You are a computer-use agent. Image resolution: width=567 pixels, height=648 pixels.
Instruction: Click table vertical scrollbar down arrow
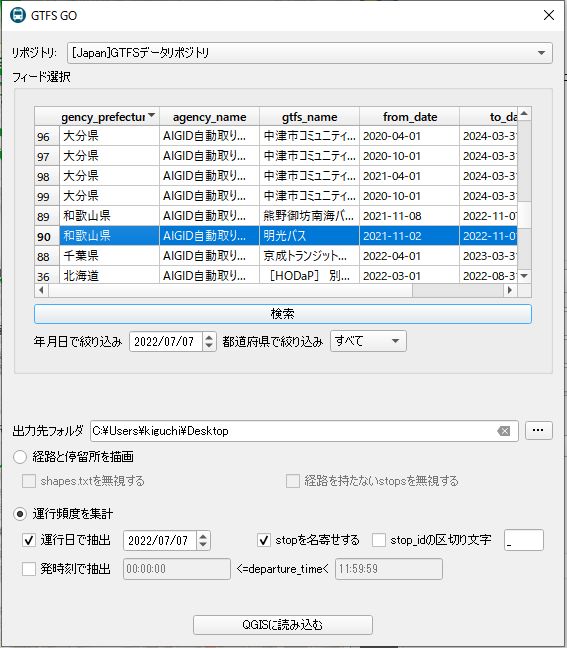click(x=524, y=276)
